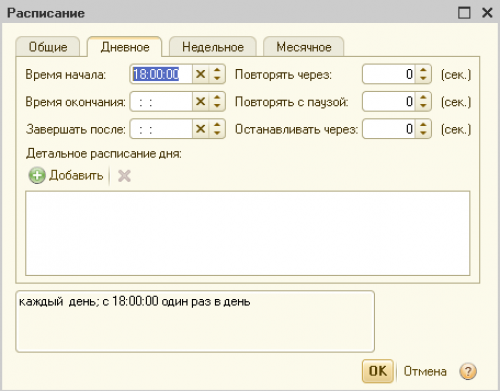Screen dimensions: 500x391
Task: Click inside the Время окончания input field
Action: tap(161, 101)
